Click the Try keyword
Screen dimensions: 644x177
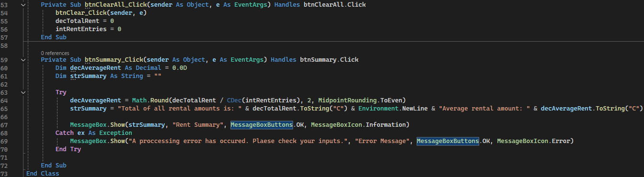point(61,92)
